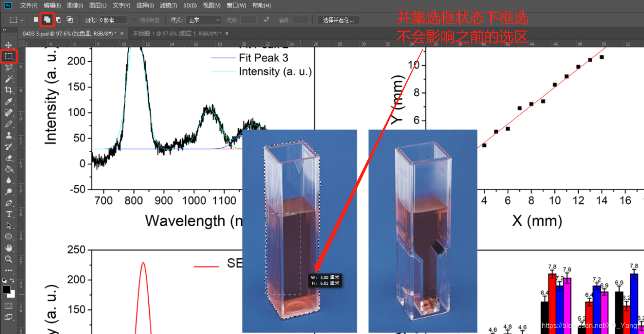644x334 pixels.
Task: Select the Magic Wand tool
Action: (8, 79)
